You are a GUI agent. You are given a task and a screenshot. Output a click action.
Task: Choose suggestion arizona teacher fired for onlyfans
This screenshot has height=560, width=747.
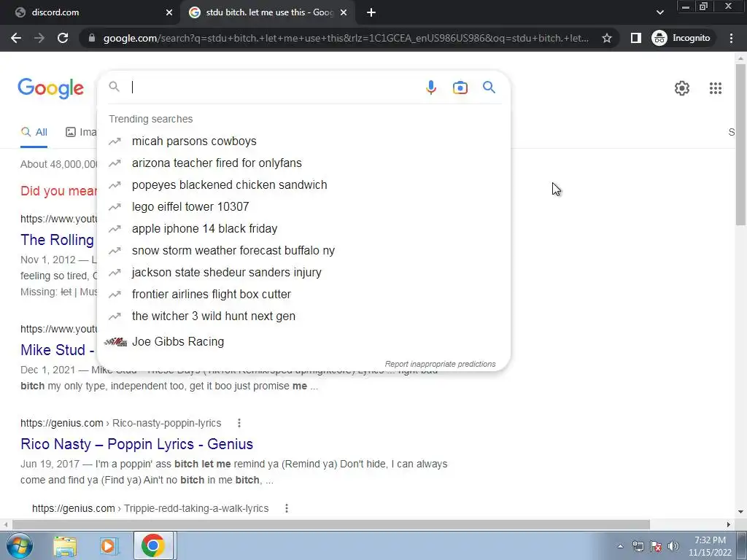tap(303, 163)
